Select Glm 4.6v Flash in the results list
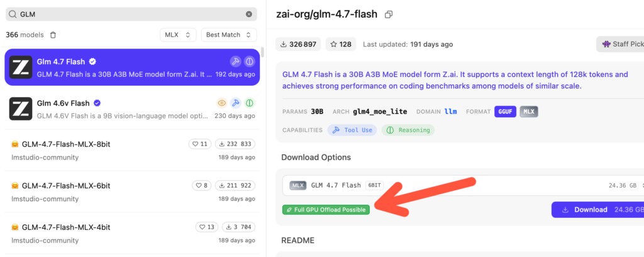The height and width of the screenshot is (257, 644). 132,108
